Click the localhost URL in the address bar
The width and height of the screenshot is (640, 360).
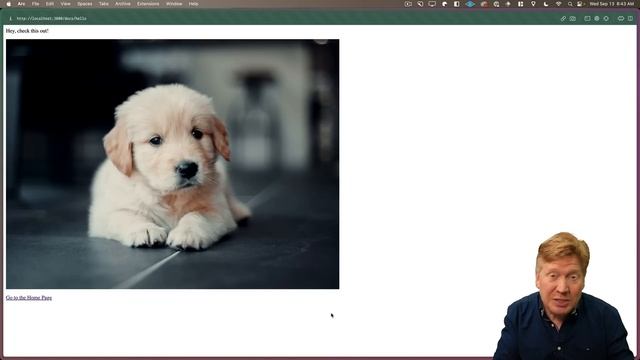point(51,18)
